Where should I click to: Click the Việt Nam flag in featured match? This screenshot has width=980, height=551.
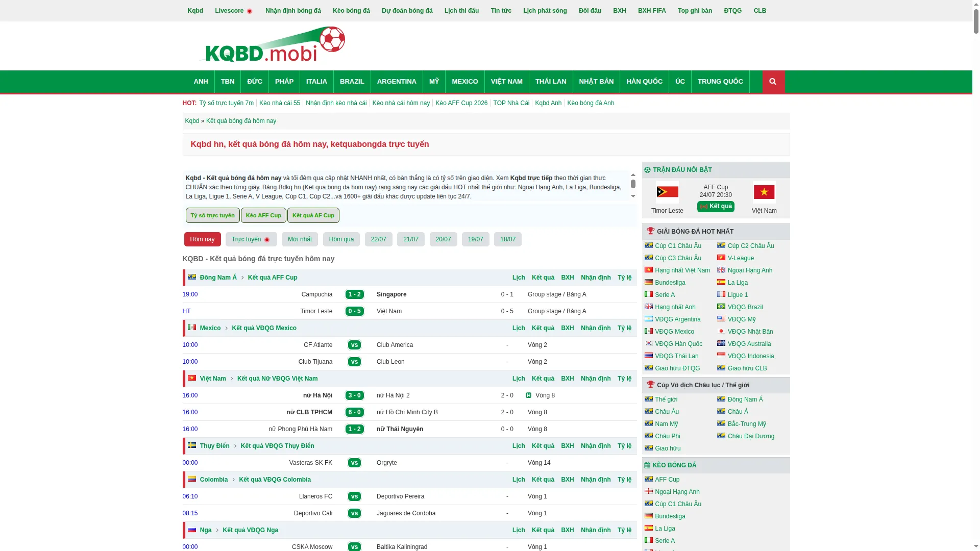click(764, 192)
